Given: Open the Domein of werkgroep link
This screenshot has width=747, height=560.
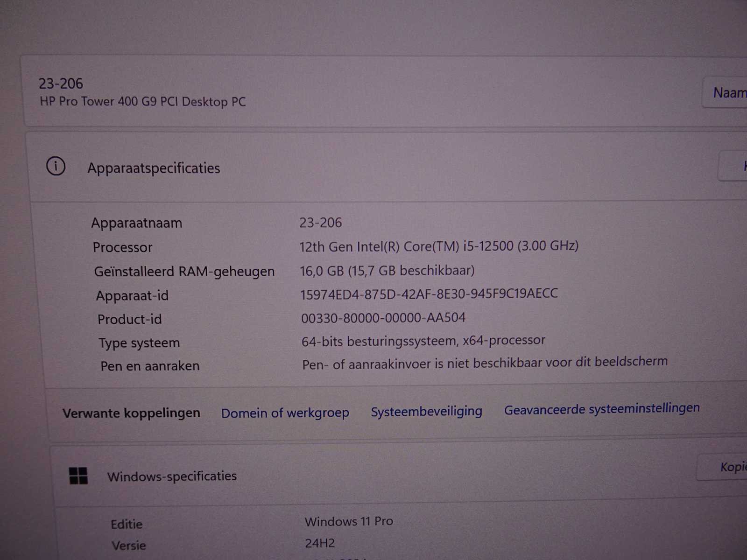Looking at the screenshot, I should click(x=285, y=413).
